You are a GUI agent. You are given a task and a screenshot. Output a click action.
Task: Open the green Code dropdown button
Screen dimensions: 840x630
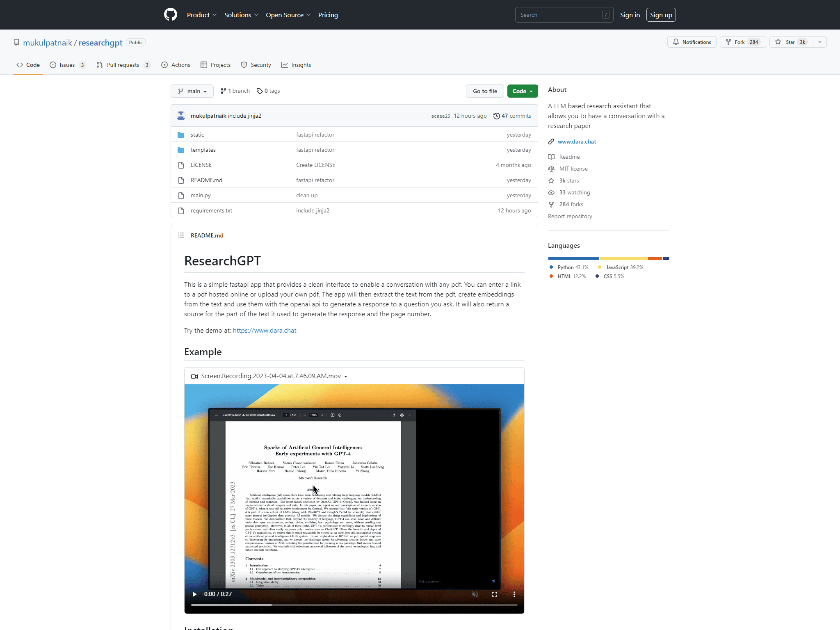point(523,91)
